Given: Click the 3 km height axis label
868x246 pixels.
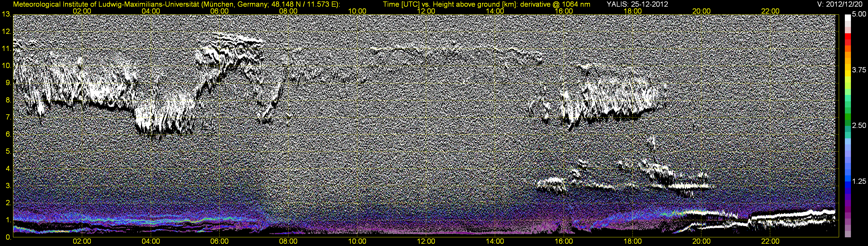Looking at the screenshot, I should pos(8,186).
